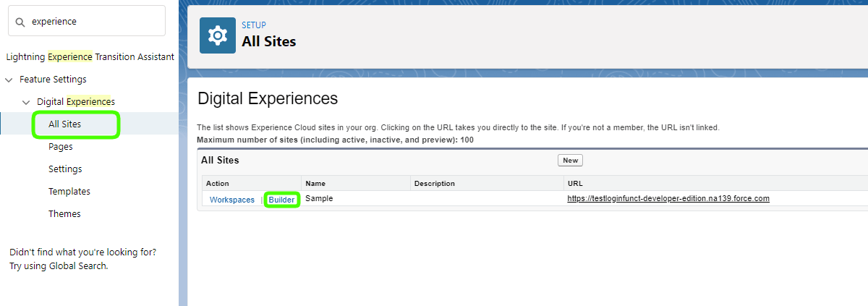The image size is (868, 306).
Task: Click the New site button
Action: pos(570,161)
